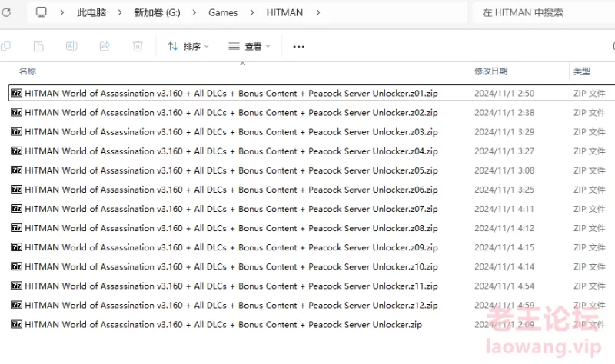Click the date 2024/11/1 4:54

tap(504, 286)
